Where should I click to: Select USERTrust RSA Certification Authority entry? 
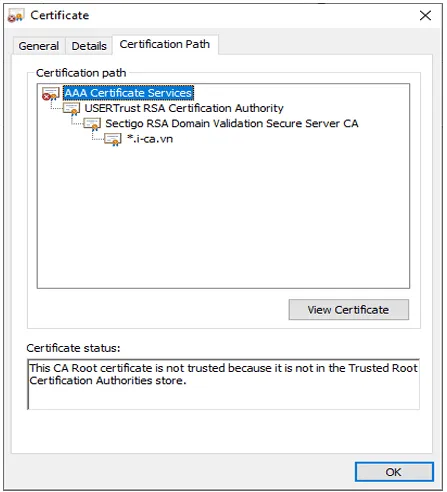184,108
